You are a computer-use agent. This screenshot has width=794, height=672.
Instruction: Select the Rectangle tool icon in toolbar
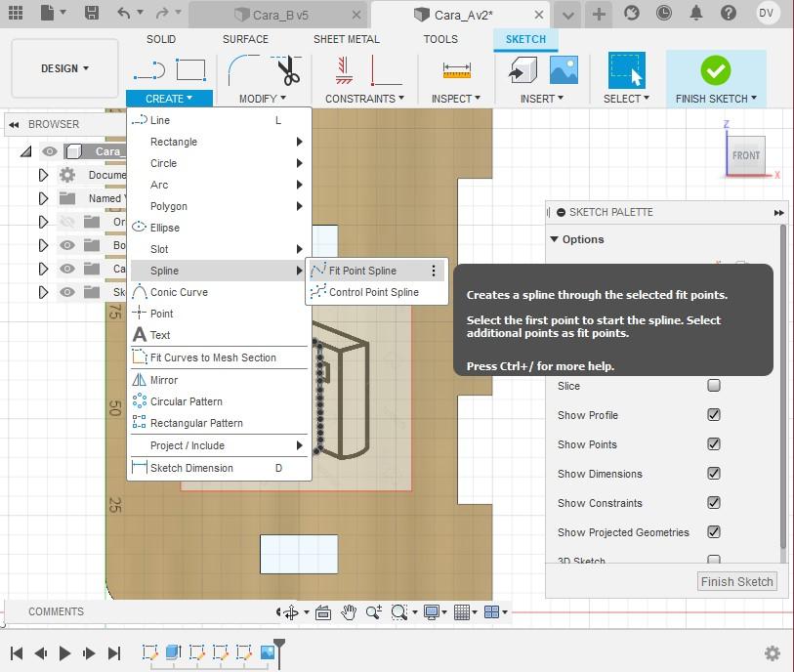pyautogui.click(x=190, y=70)
